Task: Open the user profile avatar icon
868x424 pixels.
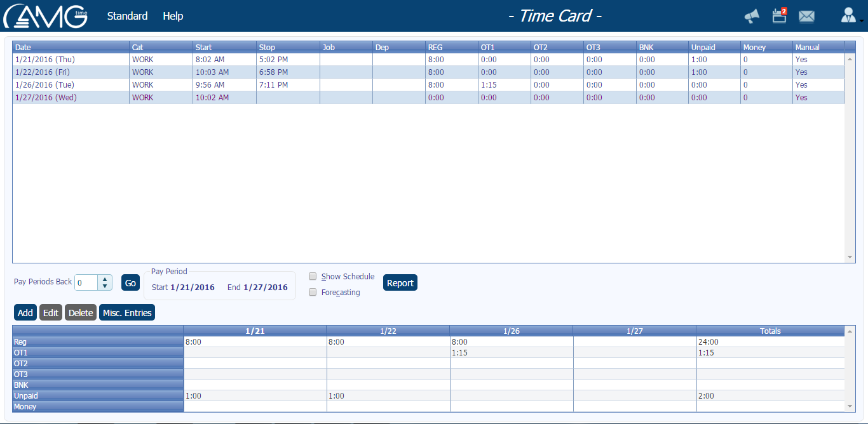Action: tap(848, 16)
